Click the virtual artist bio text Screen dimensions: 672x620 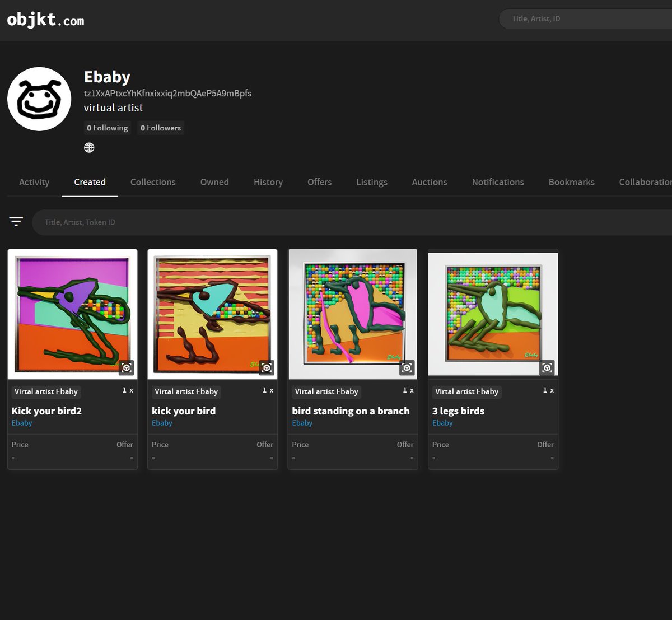(113, 108)
